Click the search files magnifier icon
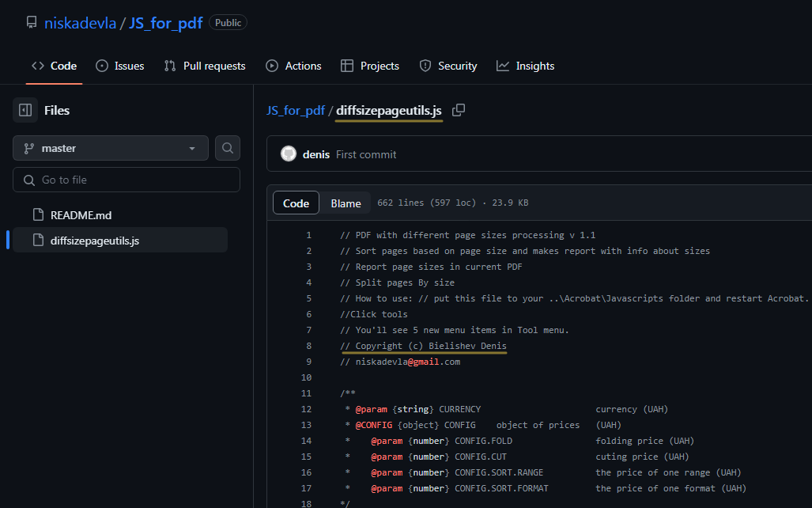812x508 pixels. click(228, 148)
